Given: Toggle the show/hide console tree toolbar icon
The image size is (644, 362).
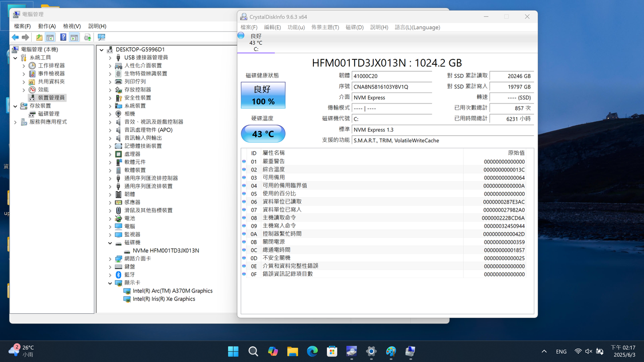Looking at the screenshot, I should click(x=50, y=37).
